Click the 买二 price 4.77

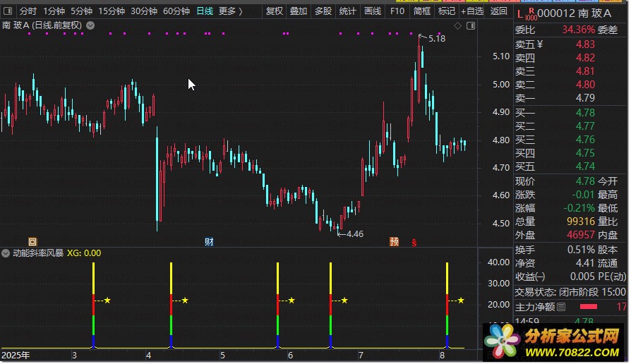click(x=585, y=126)
